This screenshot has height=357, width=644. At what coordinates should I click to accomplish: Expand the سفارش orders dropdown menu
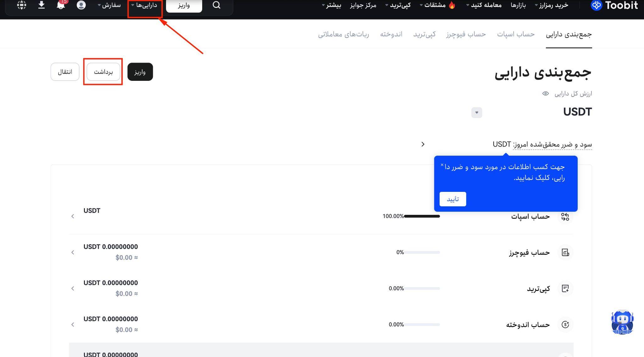tap(109, 5)
